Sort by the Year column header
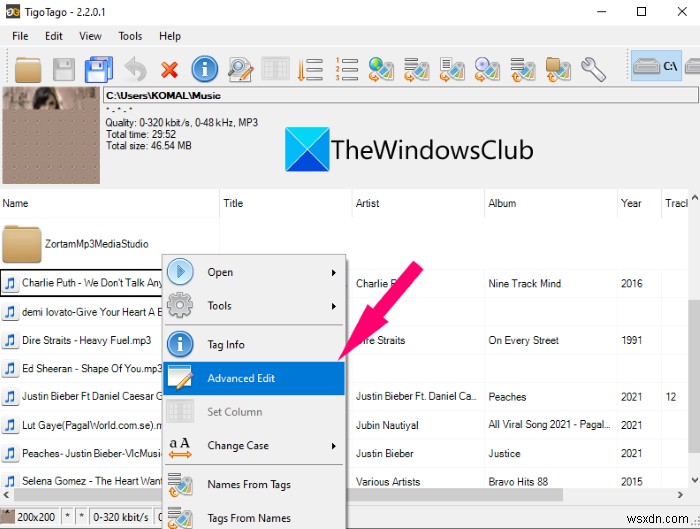This screenshot has width=700, height=529. click(x=639, y=204)
